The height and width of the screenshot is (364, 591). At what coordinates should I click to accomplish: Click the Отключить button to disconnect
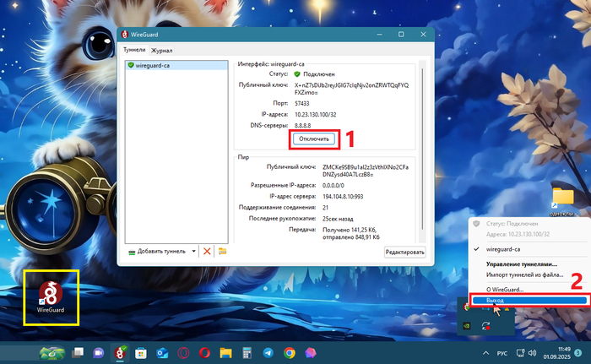[313, 139]
